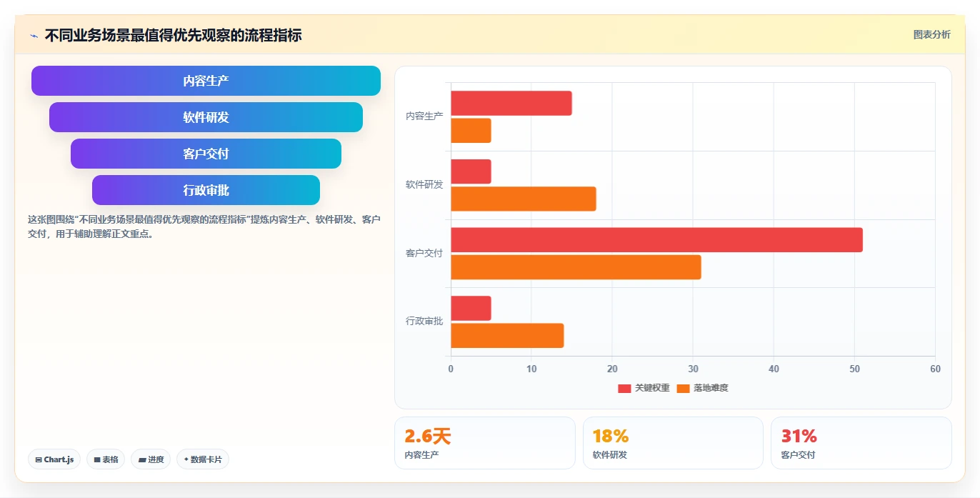Click the orange 落地难度 legend swatch
Viewport: 980px width, 498px height.
(x=683, y=388)
